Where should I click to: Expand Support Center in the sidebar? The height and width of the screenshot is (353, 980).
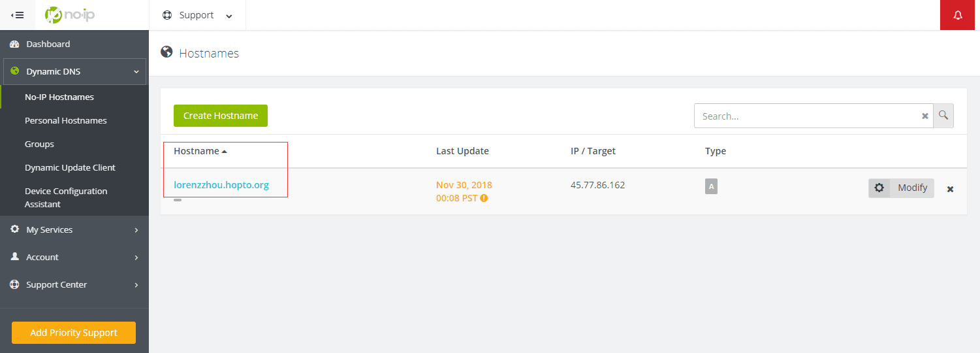tap(74, 284)
